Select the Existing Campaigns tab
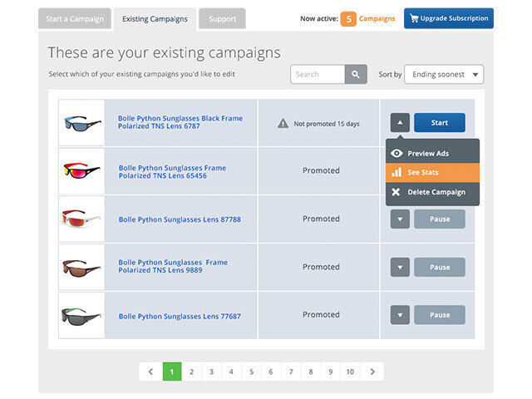Screen dimensions: 532x399 (155, 19)
